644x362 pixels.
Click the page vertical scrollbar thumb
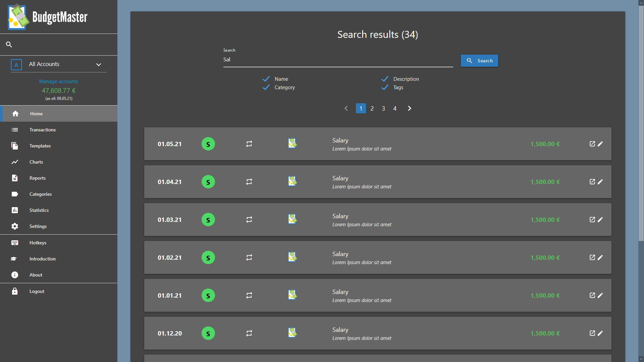point(641,123)
